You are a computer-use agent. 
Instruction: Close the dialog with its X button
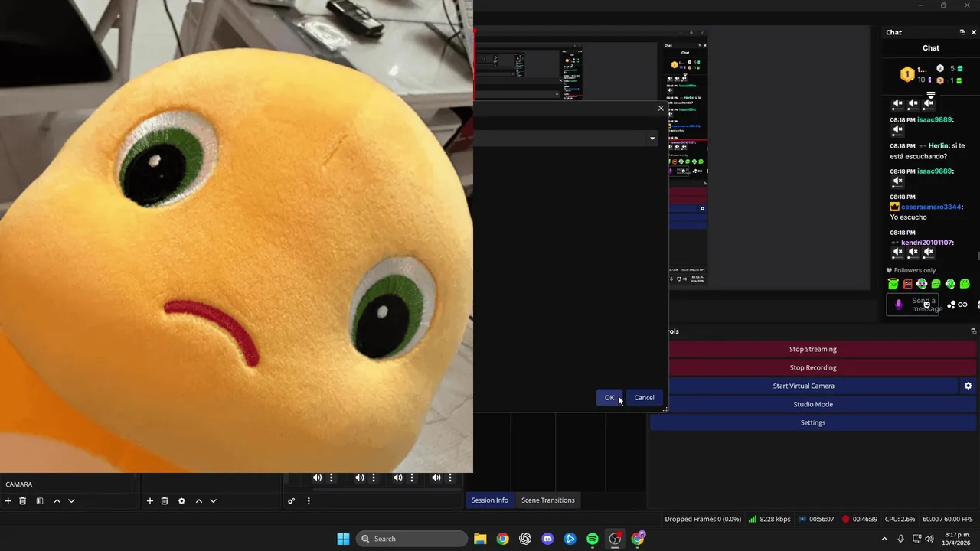point(661,108)
